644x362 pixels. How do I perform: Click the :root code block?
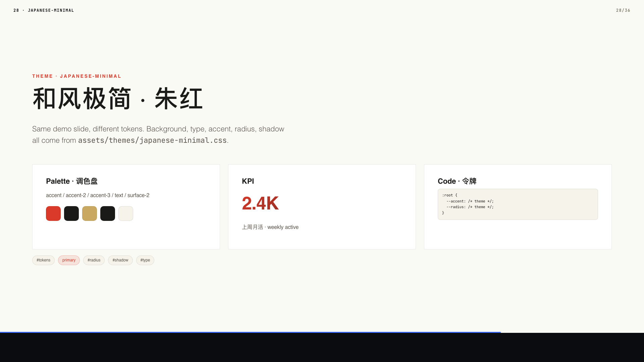point(518,204)
